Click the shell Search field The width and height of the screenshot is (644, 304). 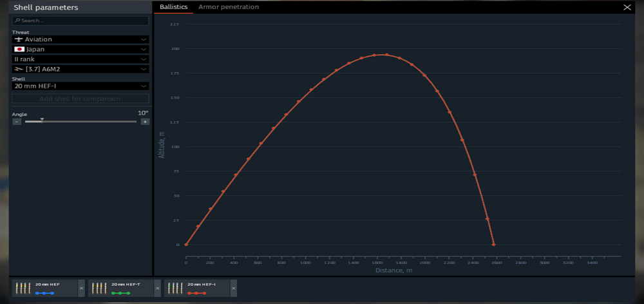tap(80, 21)
